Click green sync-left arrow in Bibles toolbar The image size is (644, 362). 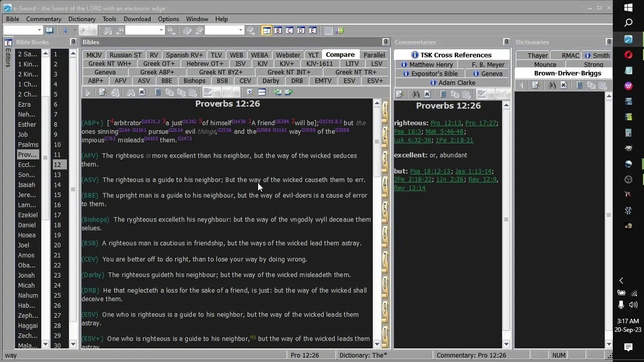pyautogui.click(x=277, y=92)
